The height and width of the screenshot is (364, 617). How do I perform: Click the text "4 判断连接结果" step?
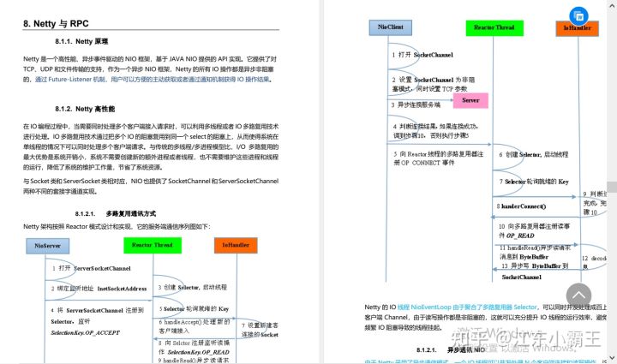coord(435,131)
